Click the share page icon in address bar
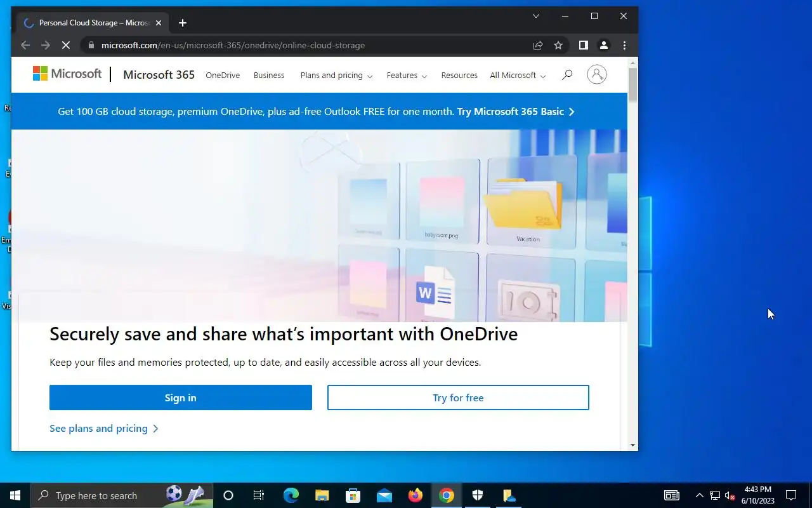This screenshot has height=508, width=812. click(538, 45)
